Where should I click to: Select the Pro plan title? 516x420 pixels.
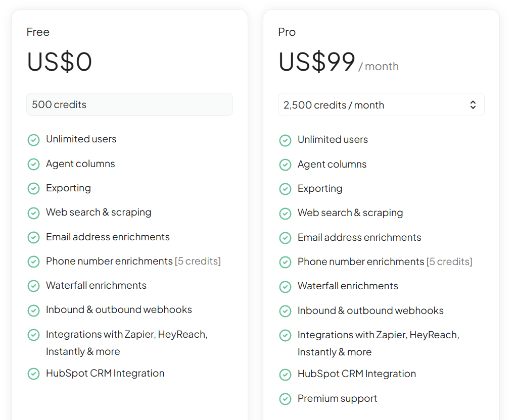[x=287, y=32]
